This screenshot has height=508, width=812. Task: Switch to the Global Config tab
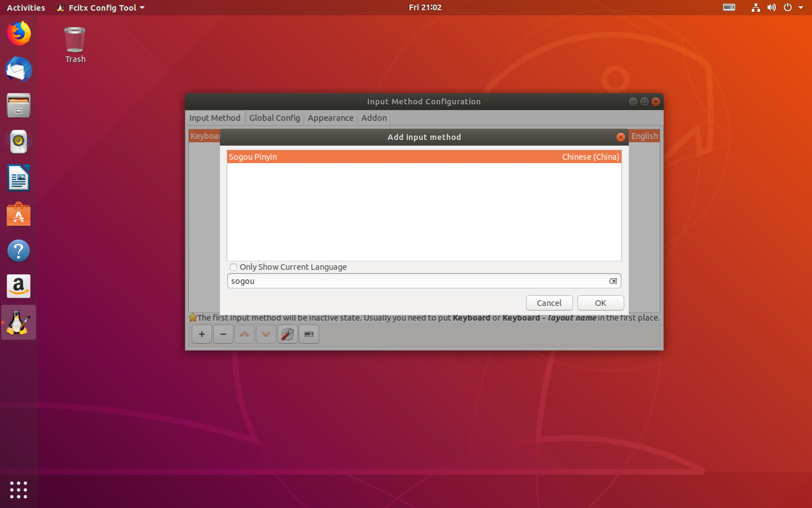coord(274,118)
